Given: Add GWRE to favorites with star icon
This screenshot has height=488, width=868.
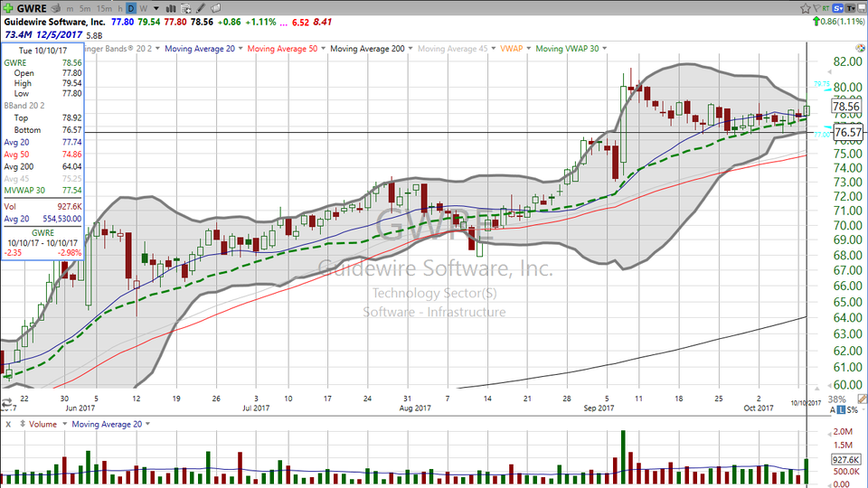Looking at the screenshot, I should pyautogui.click(x=806, y=8).
